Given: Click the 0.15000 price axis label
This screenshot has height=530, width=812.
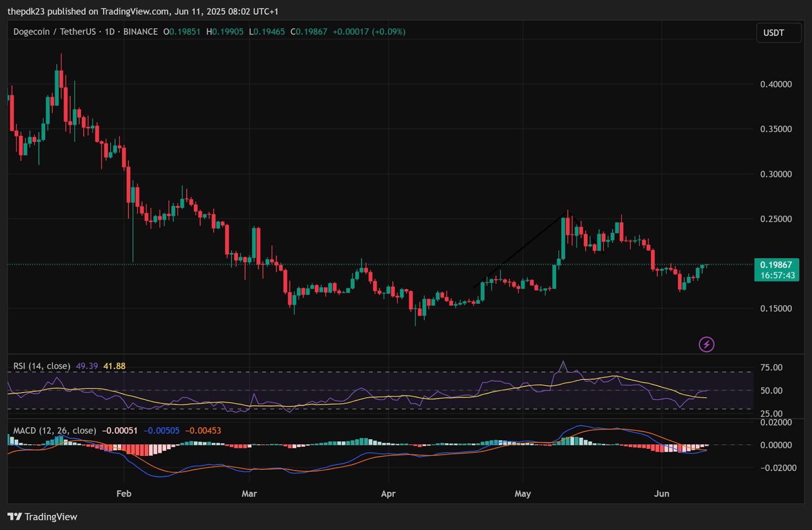Looking at the screenshot, I should coord(775,308).
